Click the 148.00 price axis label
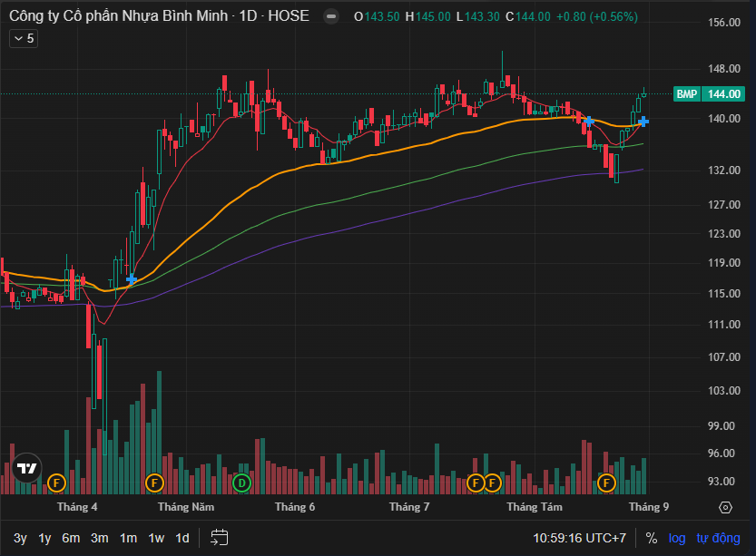 pos(723,69)
